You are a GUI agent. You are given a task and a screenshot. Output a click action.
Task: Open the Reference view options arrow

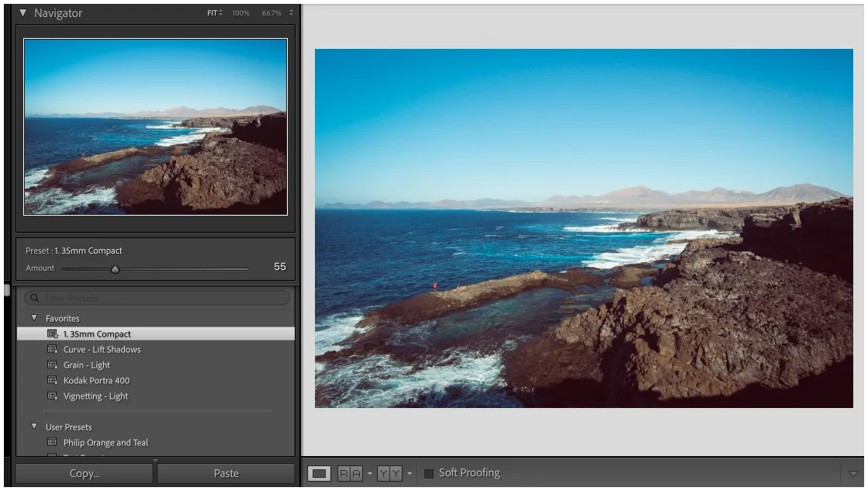coord(370,474)
